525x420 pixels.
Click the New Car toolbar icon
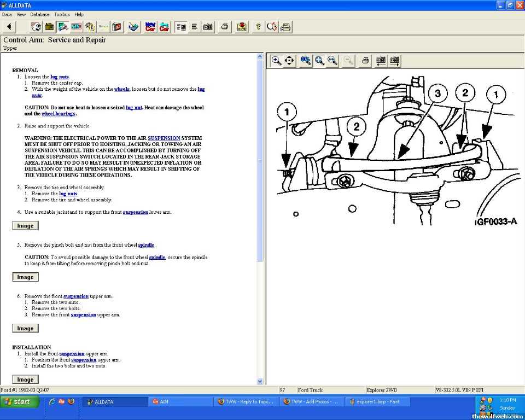[x=150, y=26]
